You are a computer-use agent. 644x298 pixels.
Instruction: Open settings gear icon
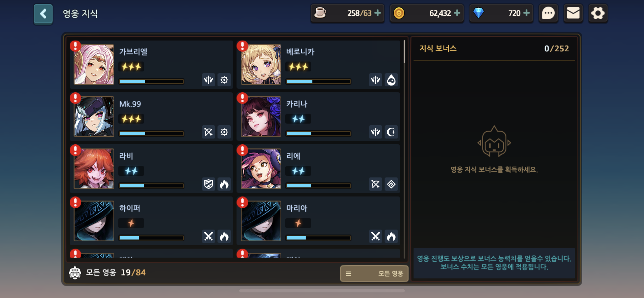(x=598, y=13)
